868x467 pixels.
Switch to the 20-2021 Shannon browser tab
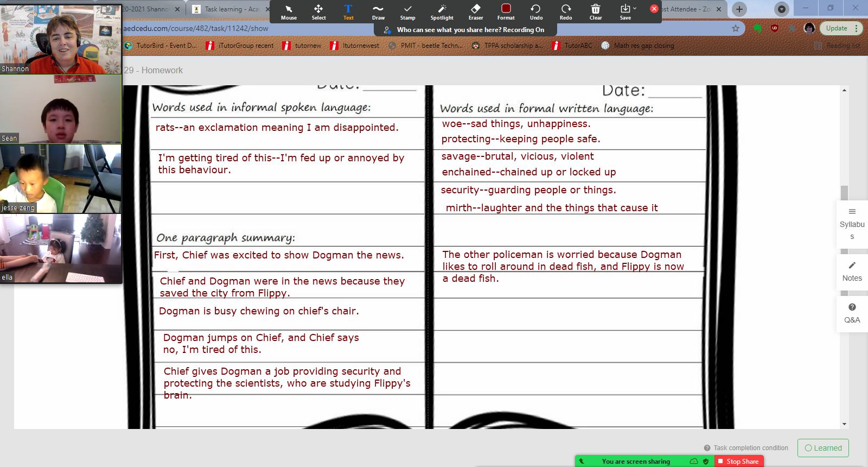145,9
